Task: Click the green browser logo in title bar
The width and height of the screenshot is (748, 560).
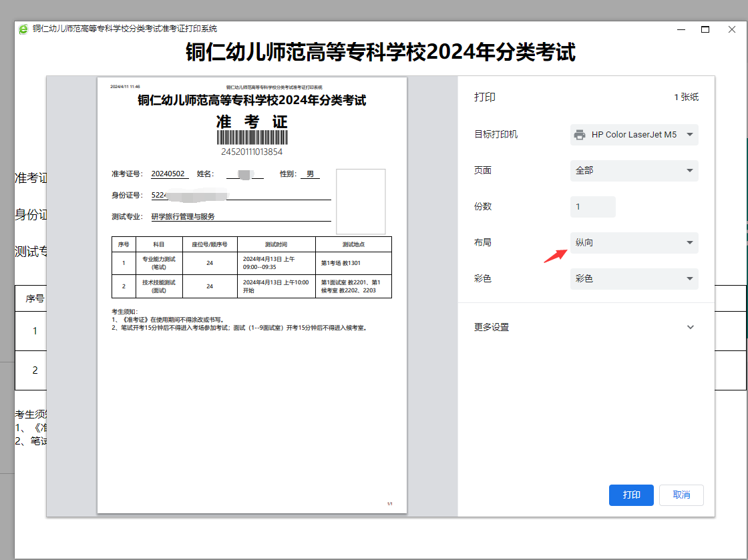Action: (x=23, y=29)
